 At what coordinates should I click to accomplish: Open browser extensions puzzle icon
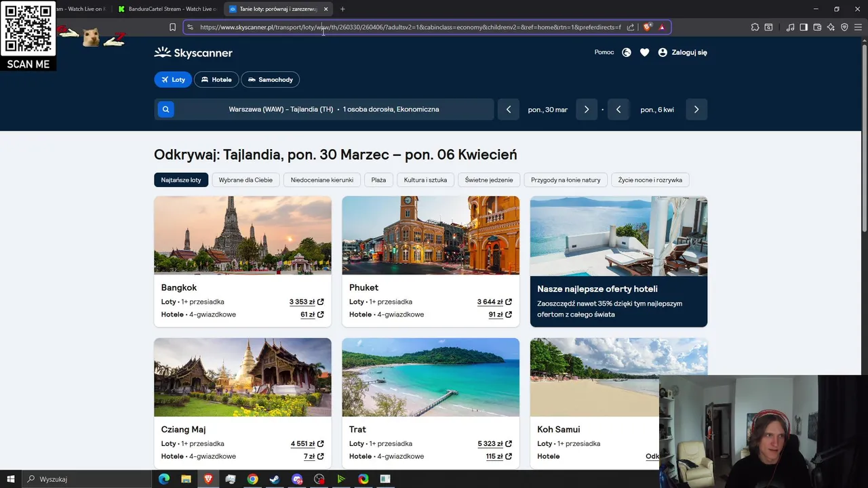(755, 27)
